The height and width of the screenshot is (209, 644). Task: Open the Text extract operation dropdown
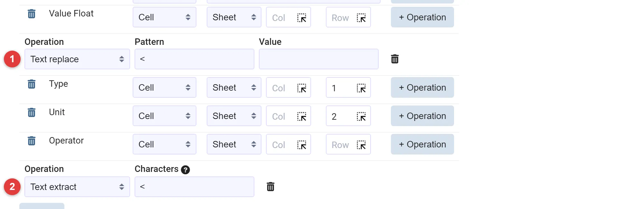pyautogui.click(x=77, y=187)
